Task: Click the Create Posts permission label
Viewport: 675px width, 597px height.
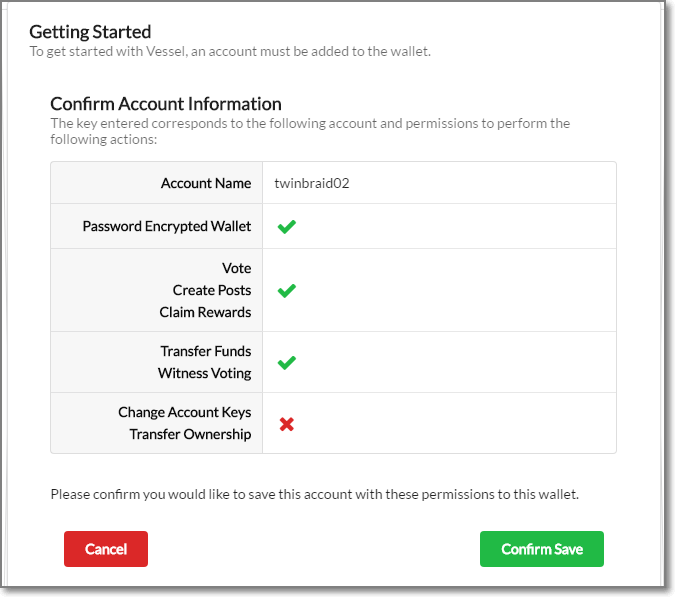Action: pyautogui.click(x=212, y=291)
